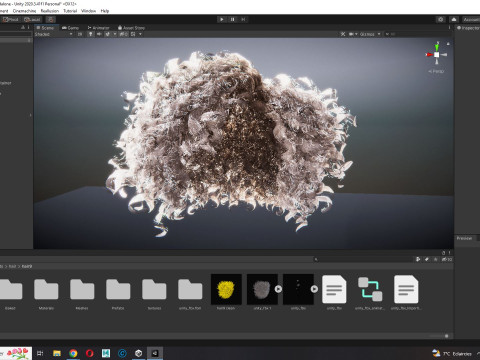Toggle the Pivot handle position button
This screenshot has height=360, width=480.
(x=11, y=19)
